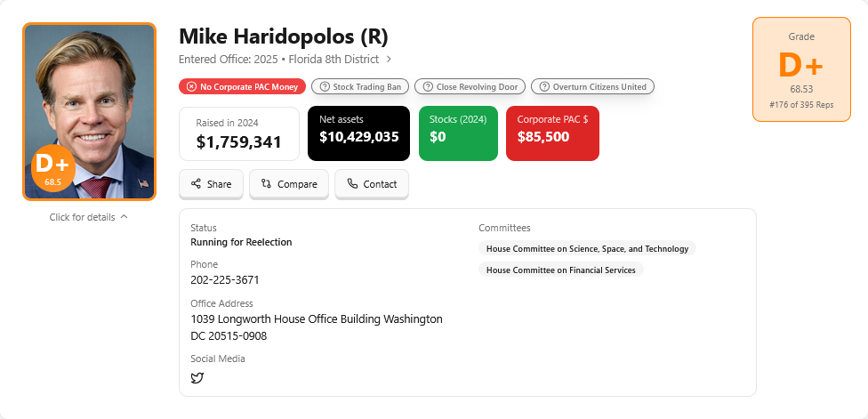
Task: Select the Financial Services committee tag
Action: 560,270
